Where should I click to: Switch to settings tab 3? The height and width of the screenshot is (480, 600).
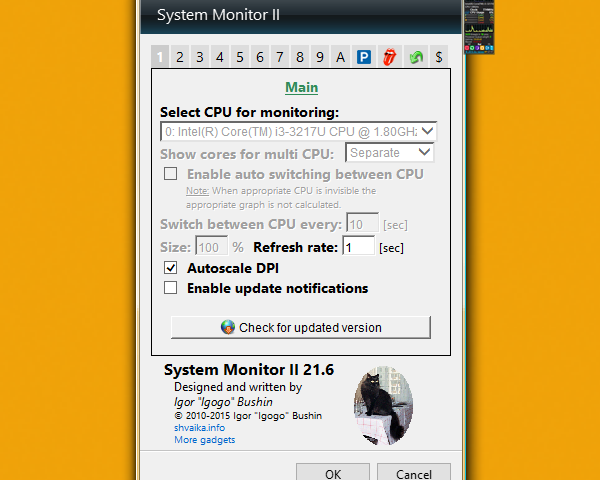click(200, 57)
